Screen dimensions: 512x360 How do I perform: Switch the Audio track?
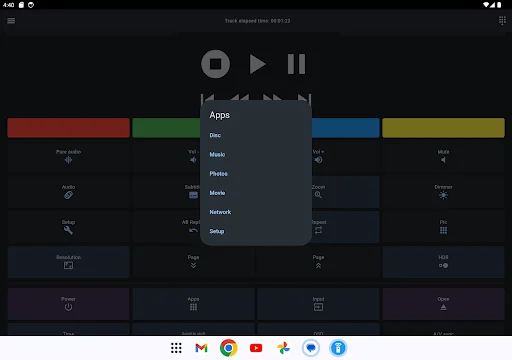(x=68, y=192)
